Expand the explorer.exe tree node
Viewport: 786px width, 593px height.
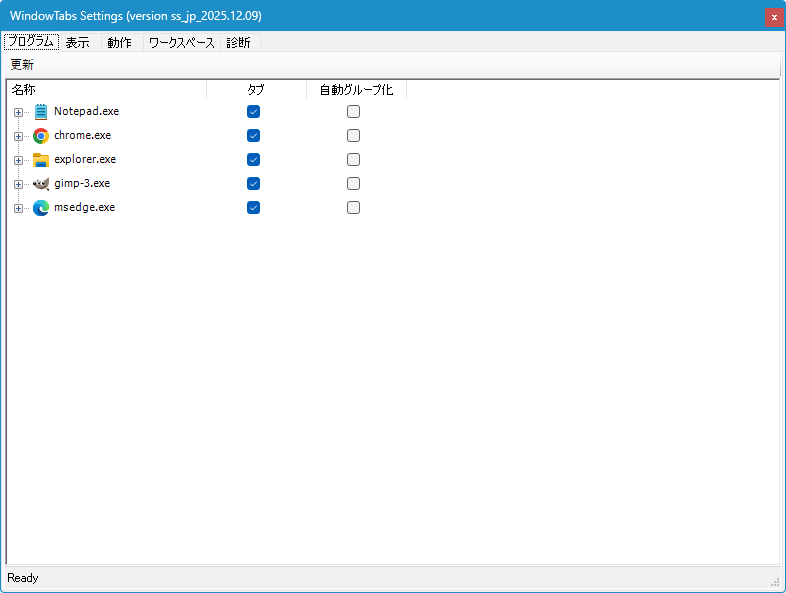(18, 160)
